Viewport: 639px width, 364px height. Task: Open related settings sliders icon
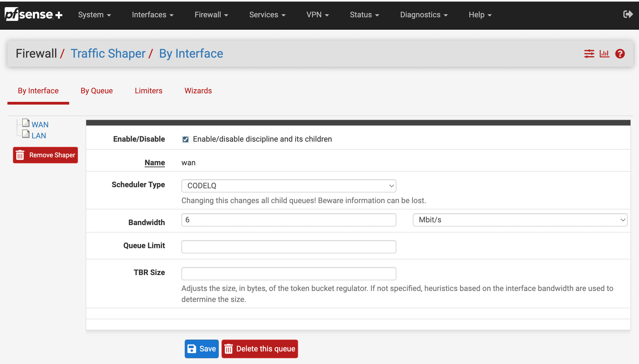click(x=589, y=54)
